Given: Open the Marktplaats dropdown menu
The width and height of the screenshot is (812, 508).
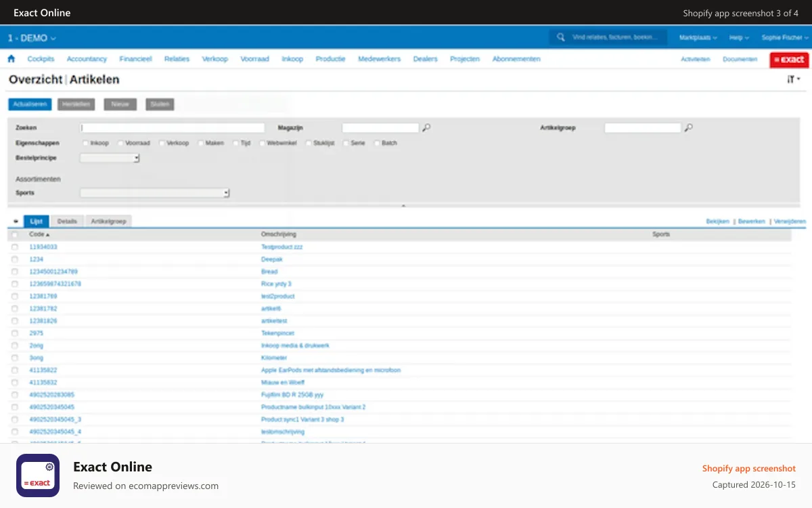Looking at the screenshot, I should tap(699, 38).
